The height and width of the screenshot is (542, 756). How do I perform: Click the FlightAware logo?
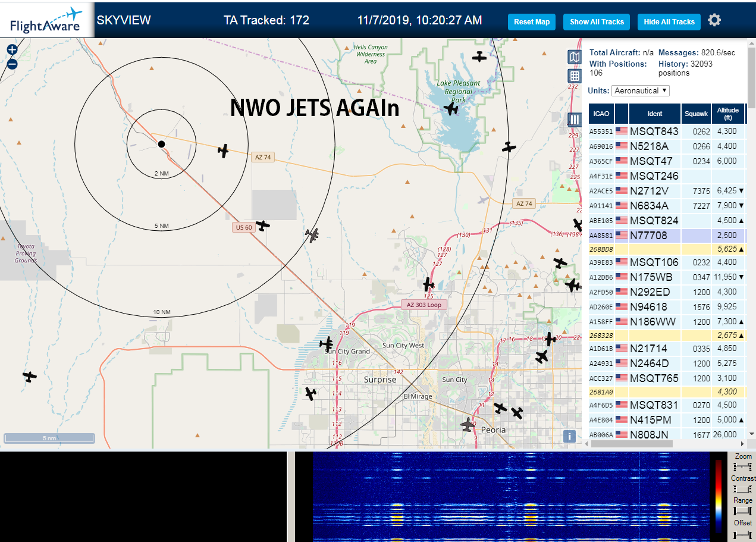point(46,20)
